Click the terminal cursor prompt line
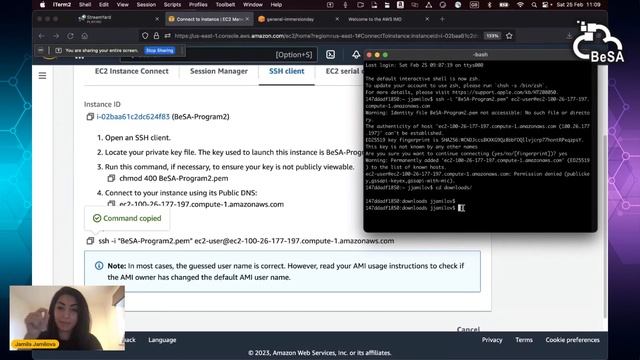This screenshot has width=640, height=360. tap(415, 208)
